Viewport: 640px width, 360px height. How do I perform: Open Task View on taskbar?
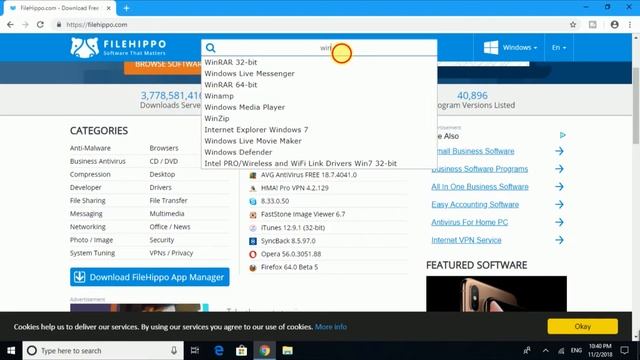point(195,351)
